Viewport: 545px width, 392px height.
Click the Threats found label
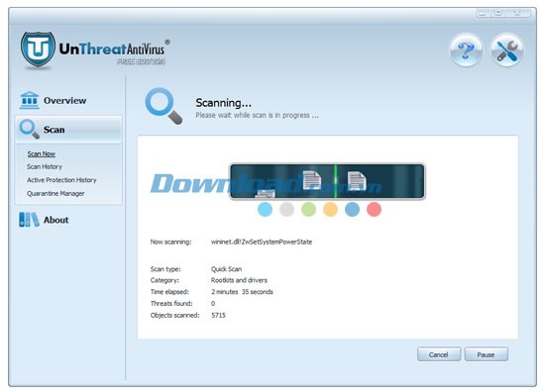tap(171, 303)
